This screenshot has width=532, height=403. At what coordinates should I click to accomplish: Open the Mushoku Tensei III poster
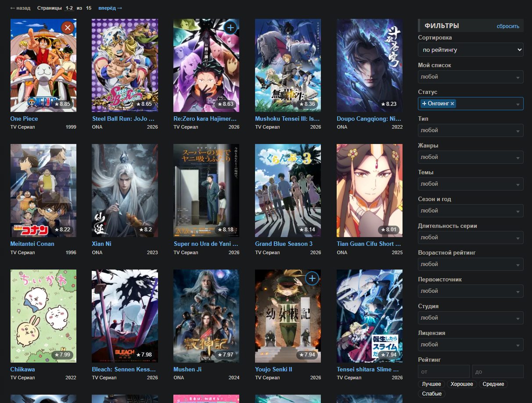coord(288,65)
